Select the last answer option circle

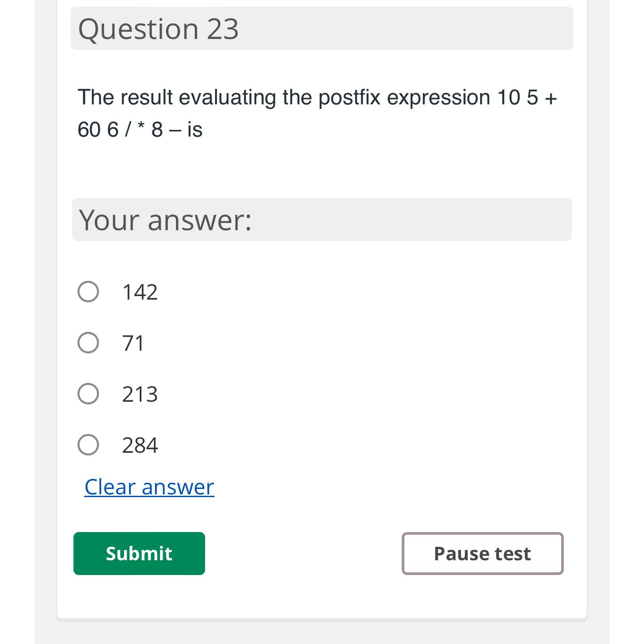88,445
